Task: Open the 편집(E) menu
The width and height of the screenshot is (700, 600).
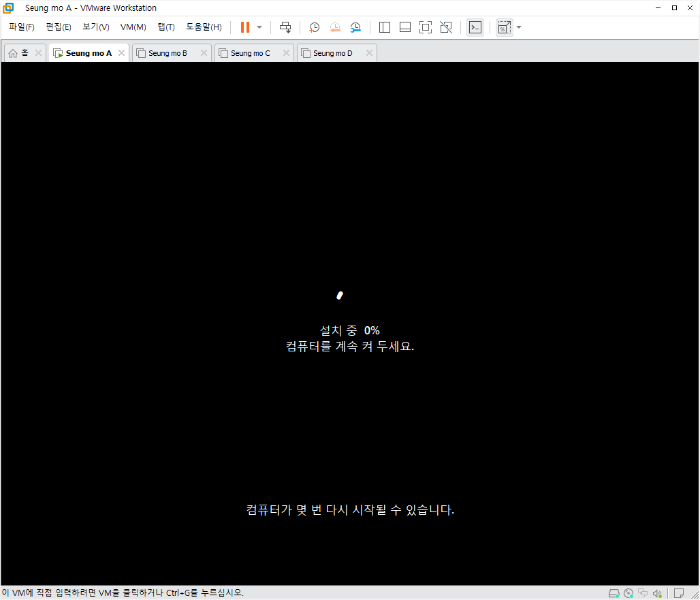Action: [x=59, y=27]
